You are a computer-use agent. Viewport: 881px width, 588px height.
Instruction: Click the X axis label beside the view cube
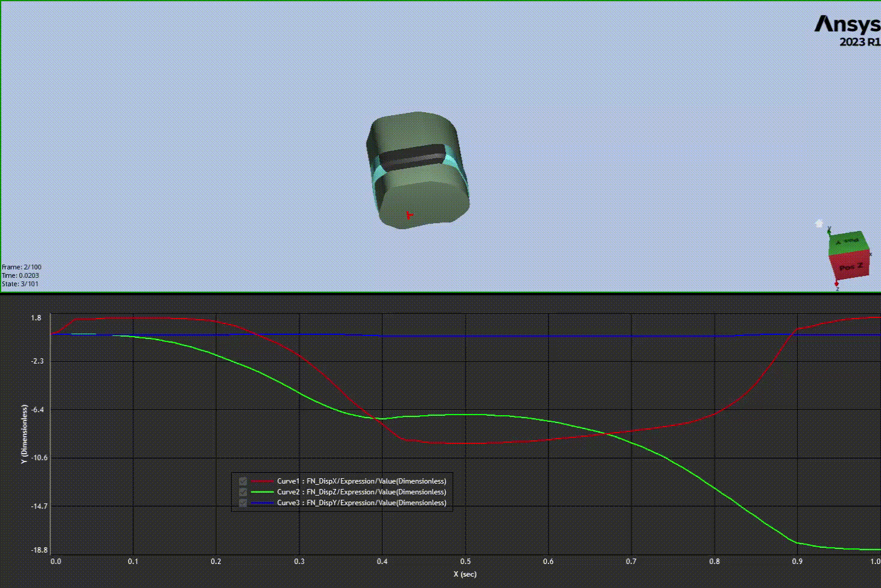[x=871, y=254]
